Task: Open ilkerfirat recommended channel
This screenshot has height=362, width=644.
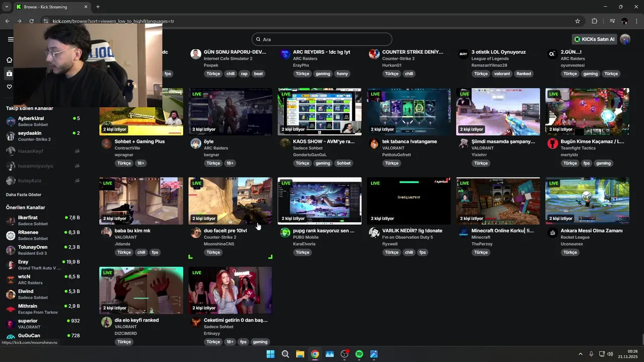Action: (x=43, y=221)
